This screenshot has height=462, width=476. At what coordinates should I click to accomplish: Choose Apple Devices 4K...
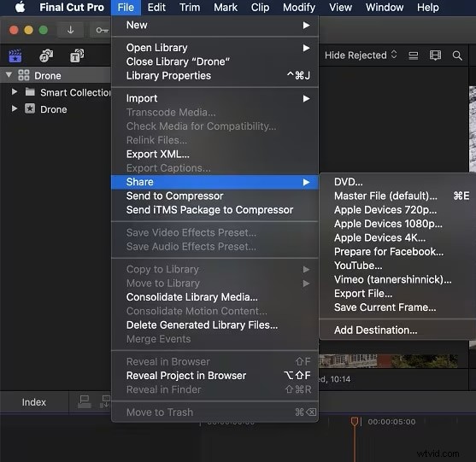(x=397, y=237)
